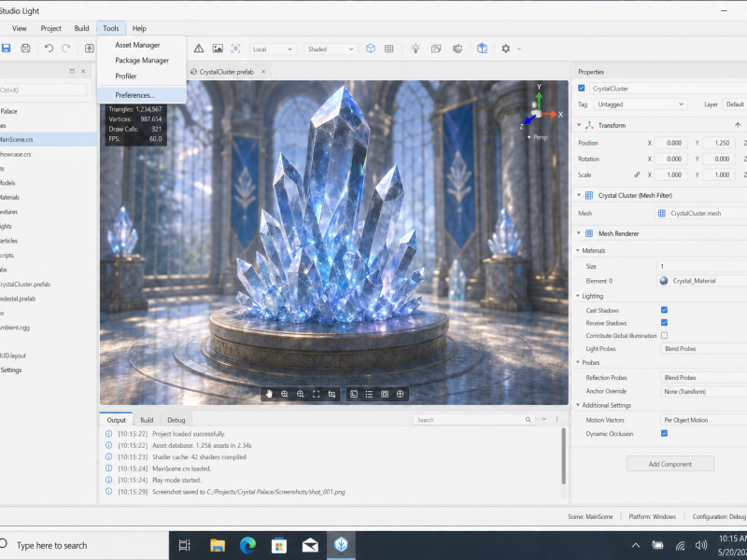Open the Shaded render mode dropdown

pyautogui.click(x=331, y=49)
